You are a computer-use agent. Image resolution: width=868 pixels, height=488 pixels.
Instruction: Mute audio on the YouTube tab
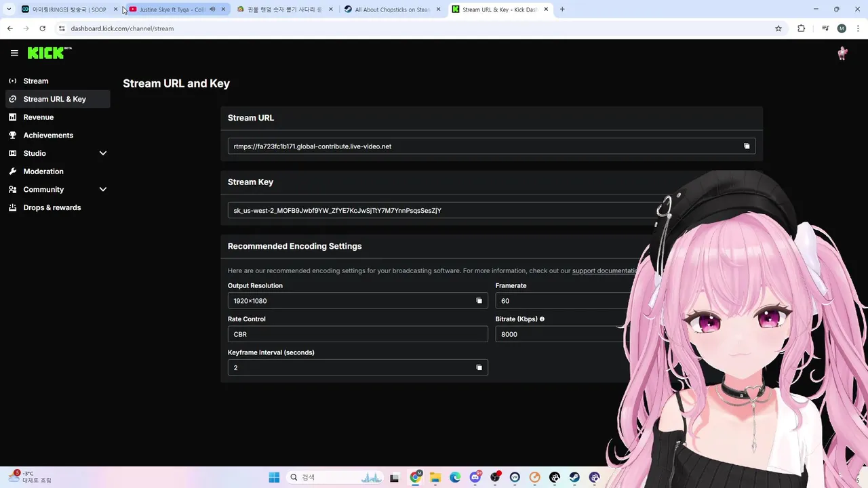point(212,9)
